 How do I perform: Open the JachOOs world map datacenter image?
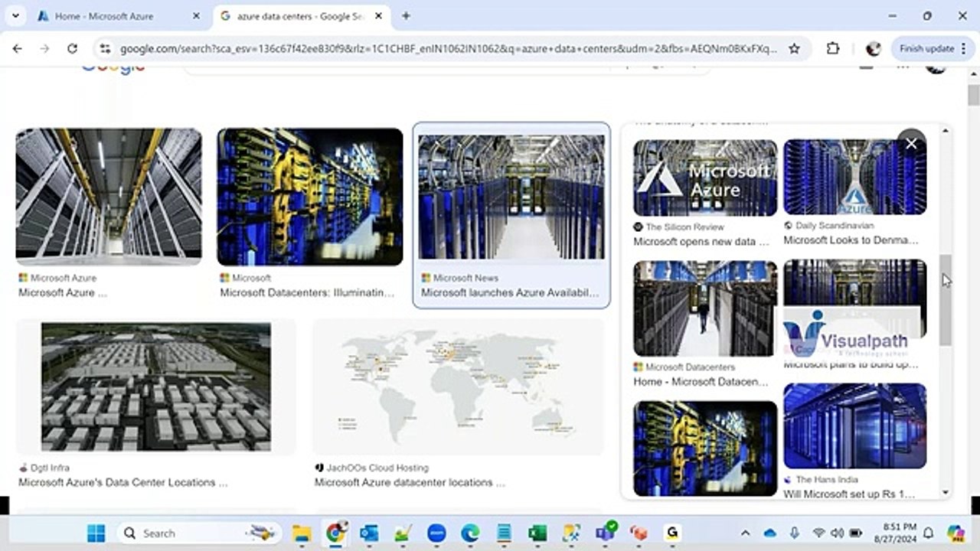pos(458,386)
